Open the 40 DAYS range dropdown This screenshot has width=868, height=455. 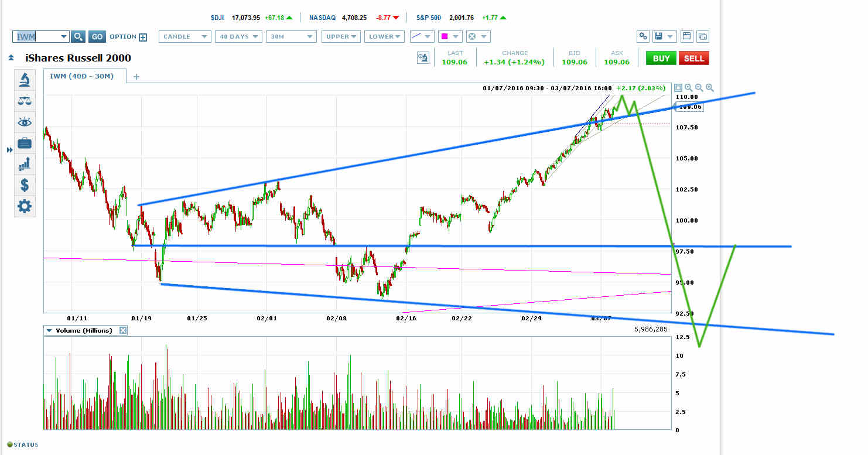coord(238,36)
